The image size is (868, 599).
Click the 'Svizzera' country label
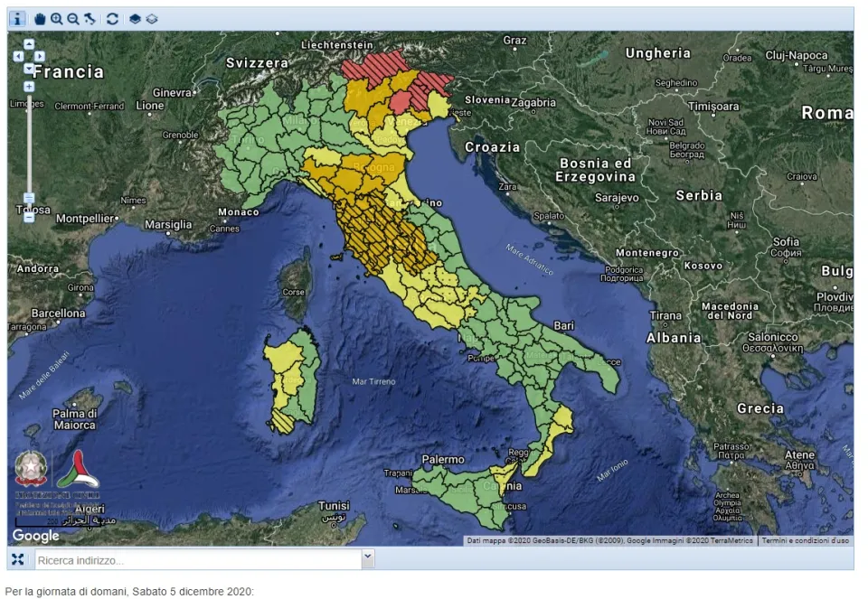tap(257, 63)
